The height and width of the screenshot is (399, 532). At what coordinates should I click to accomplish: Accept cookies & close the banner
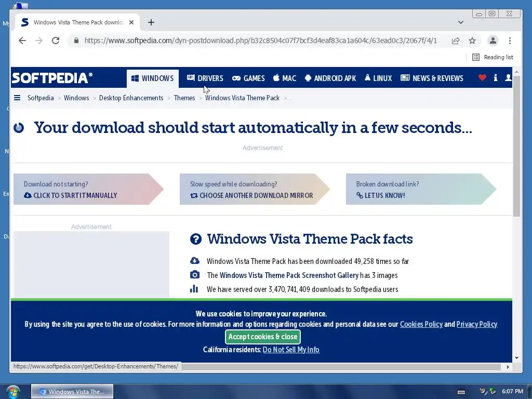click(x=262, y=337)
